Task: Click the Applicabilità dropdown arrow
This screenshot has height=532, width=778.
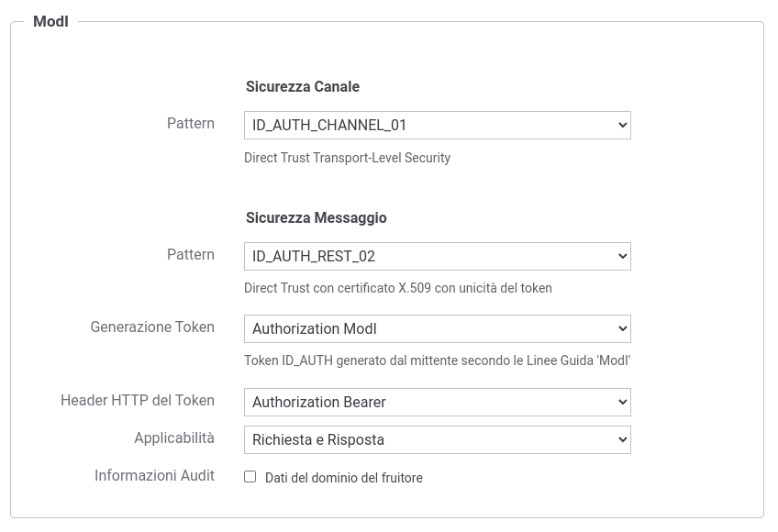Action: pyautogui.click(x=623, y=440)
